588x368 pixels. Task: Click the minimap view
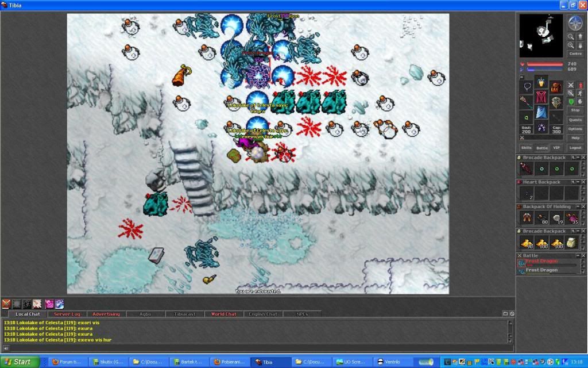541,36
